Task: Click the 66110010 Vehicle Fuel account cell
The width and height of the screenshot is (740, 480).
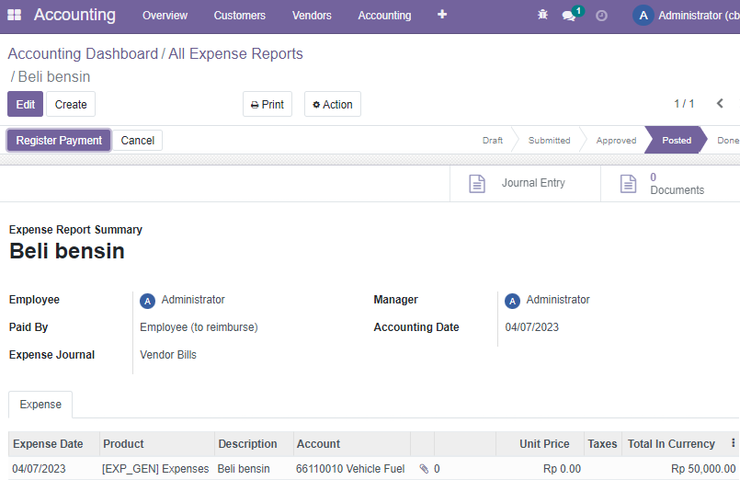Action: [350, 469]
